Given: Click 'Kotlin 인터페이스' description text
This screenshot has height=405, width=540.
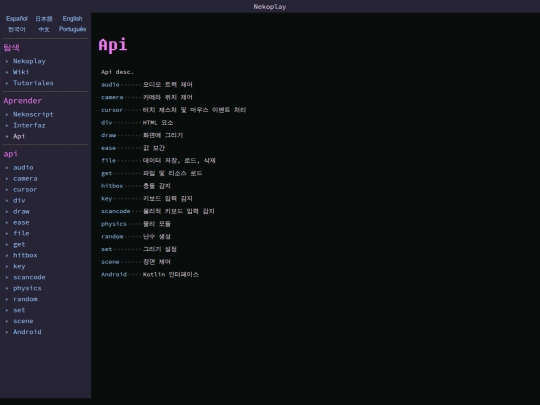Looking at the screenshot, I should click(x=171, y=274).
